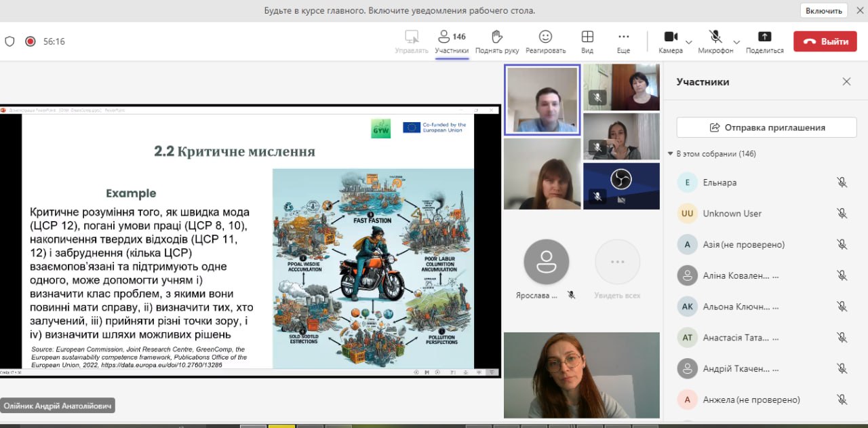Click the muted mic icon for Unknown User
The image size is (868, 428).
(x=842, y=214)
